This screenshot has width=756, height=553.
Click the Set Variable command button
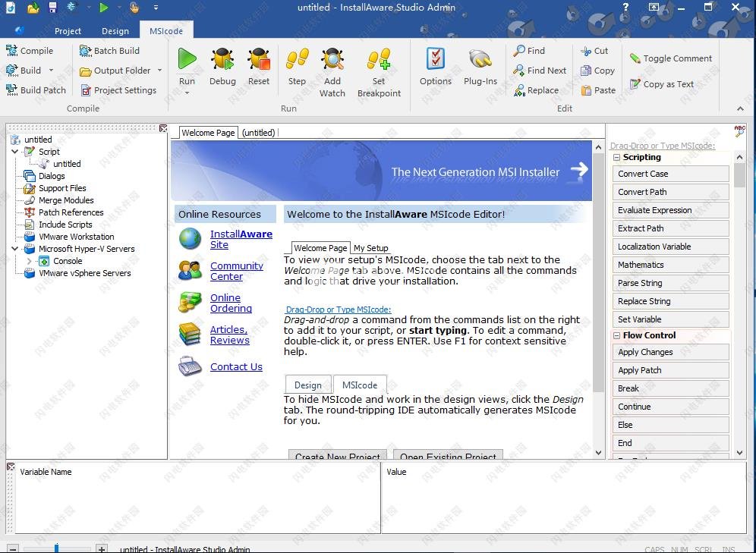[x=671, y=319]
